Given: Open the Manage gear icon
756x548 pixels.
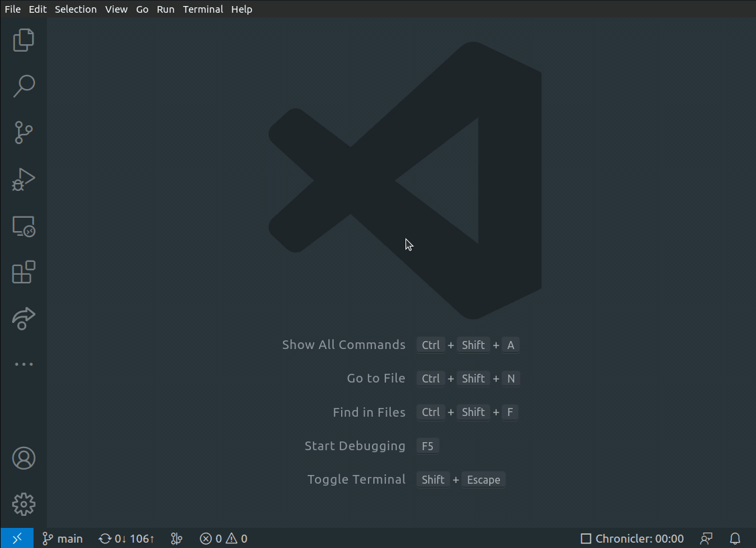Looking at the screenshot, I should [x=23, y=504].
